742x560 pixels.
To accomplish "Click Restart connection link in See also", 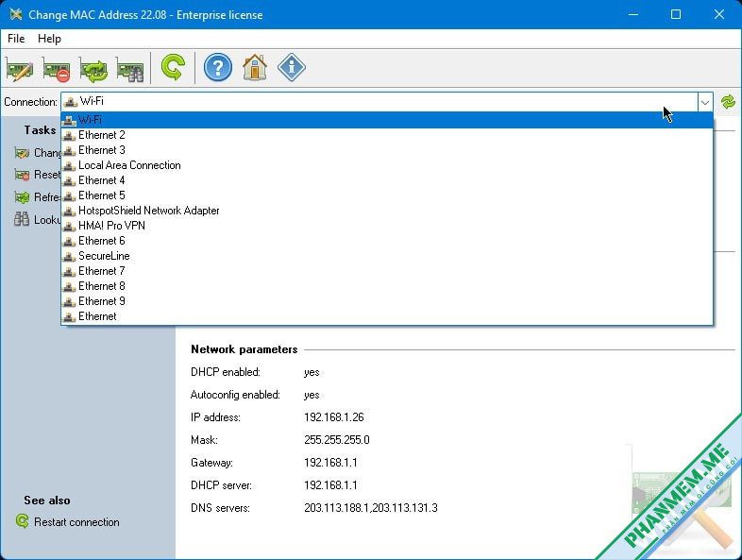I will [76, 522].
